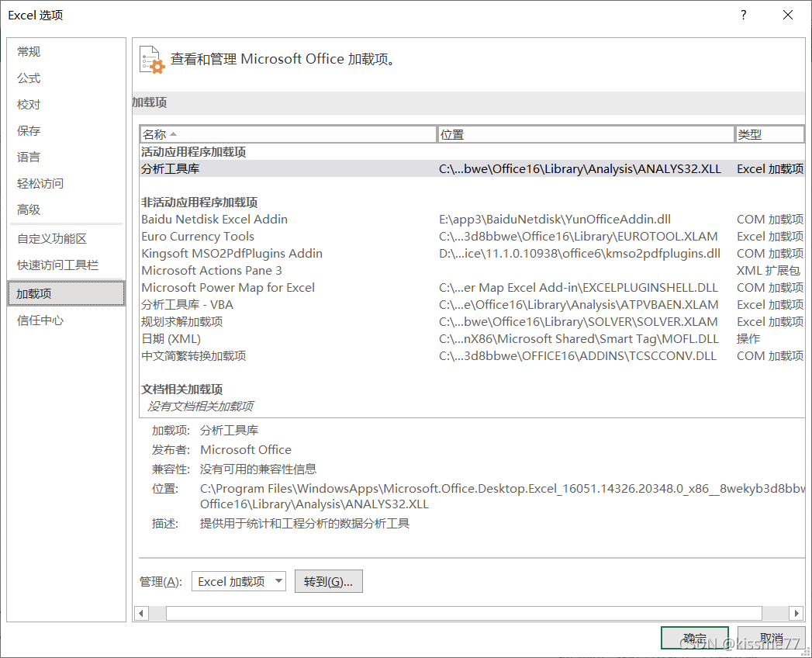Image resolution: width=812 pixels, height=658 pixels.
Task: Select Kingsoft MSO2PdfPlugins Addin row
Action: pyautogui.click(x=472, y=254)
